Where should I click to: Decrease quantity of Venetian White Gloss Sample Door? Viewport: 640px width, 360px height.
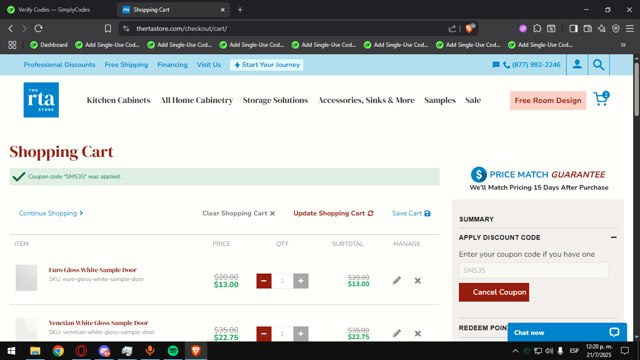pyautogui.click(x=264, y=333)
